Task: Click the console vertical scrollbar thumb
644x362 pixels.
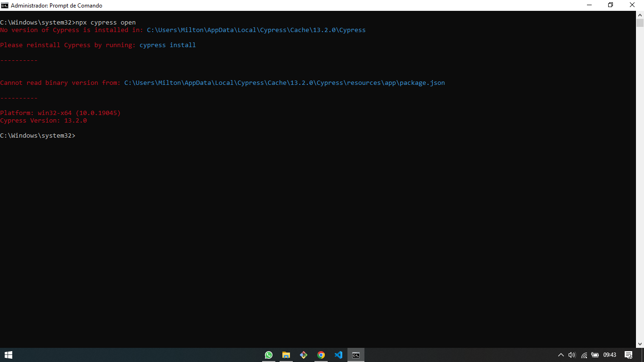Action: click(640, 23)
